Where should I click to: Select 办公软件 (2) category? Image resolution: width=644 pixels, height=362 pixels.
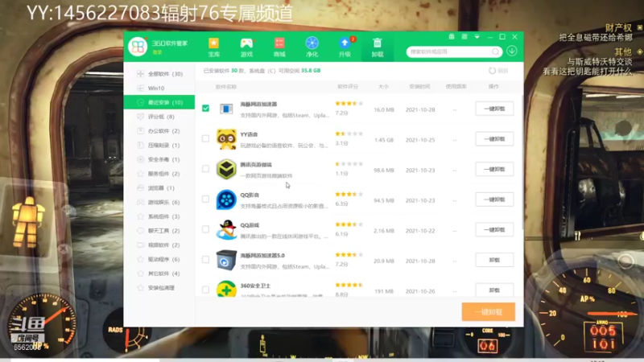point(159,131)
